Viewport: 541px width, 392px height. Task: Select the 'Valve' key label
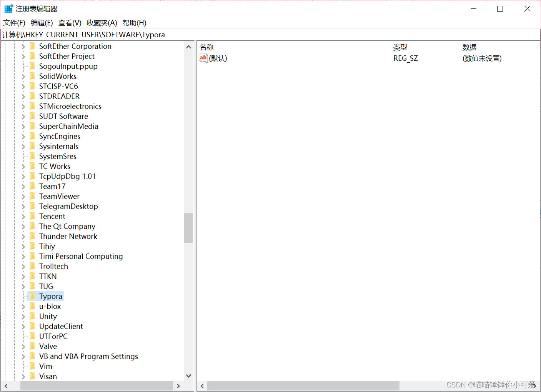[48, 346]
